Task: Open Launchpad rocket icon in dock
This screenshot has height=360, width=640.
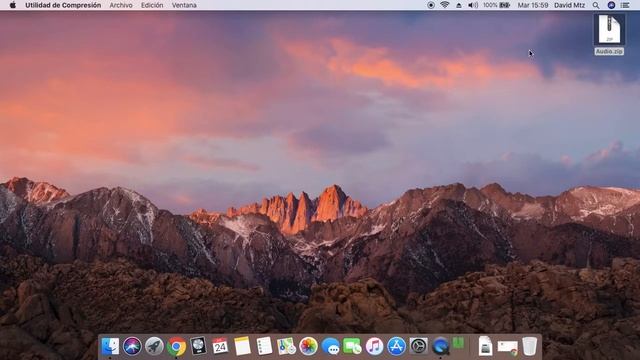Action: pos(154,346)
